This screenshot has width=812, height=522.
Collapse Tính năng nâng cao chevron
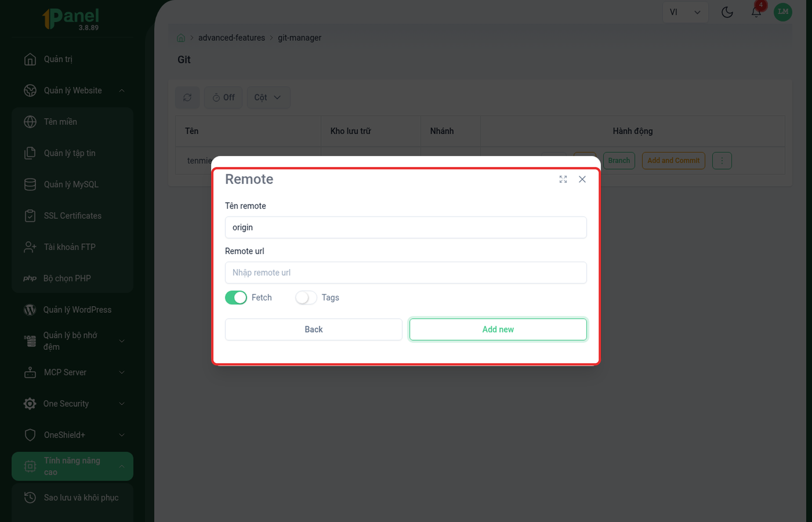(122, 466)
